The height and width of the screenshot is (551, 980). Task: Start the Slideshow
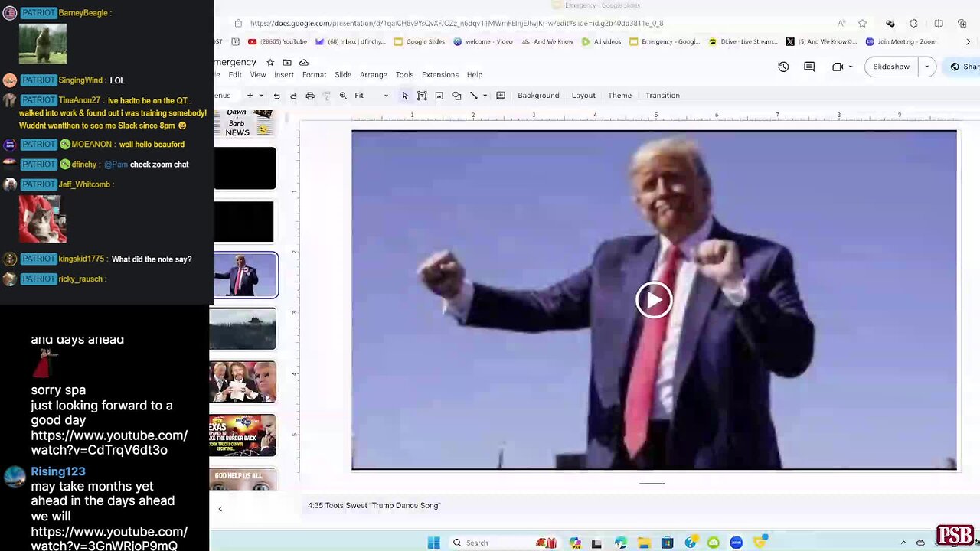click(891, 67)
